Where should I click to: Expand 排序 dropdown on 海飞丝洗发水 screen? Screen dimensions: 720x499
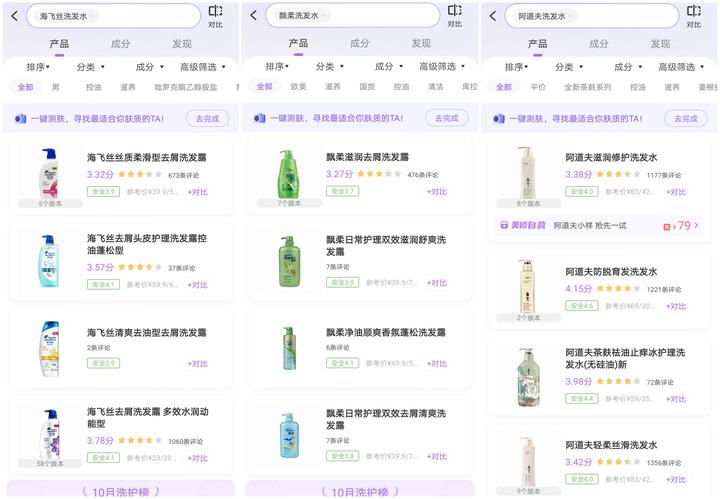tap(39, 67)
